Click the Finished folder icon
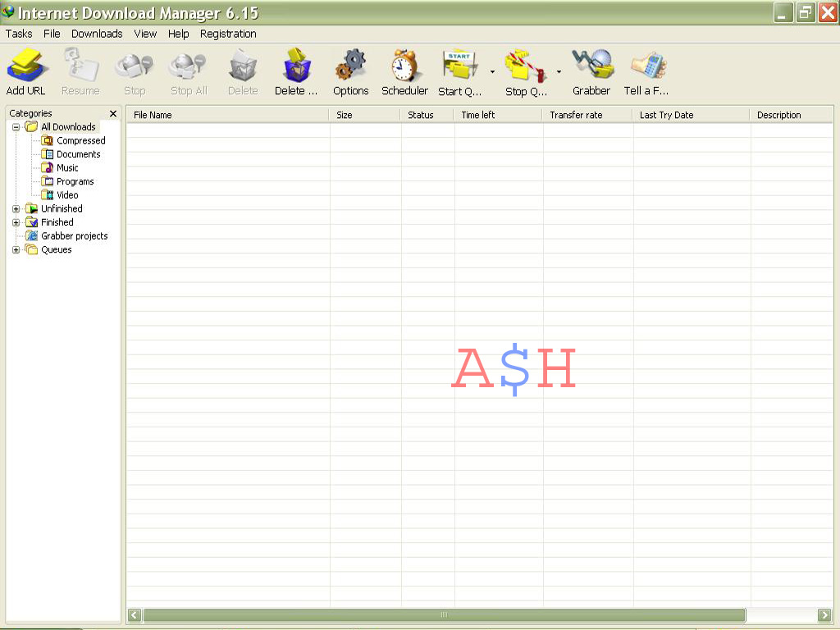This screenshot has height=630, width=840. click(32, 222)
